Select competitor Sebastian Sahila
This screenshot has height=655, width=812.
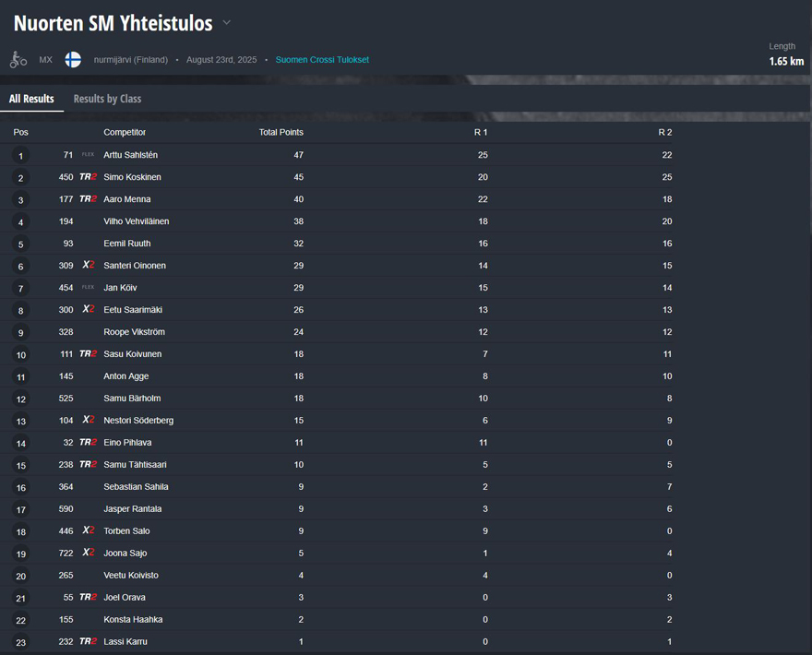(x=136, y=487)
